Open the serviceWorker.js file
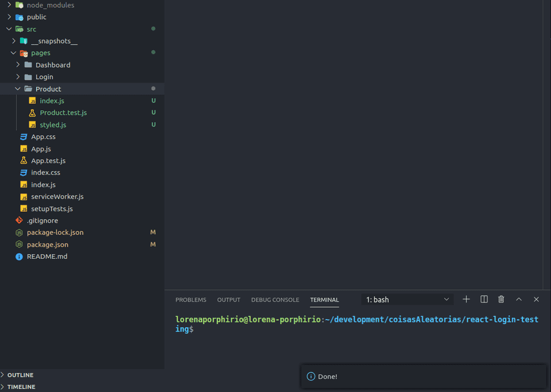551x392 pixels. point(57,197)
